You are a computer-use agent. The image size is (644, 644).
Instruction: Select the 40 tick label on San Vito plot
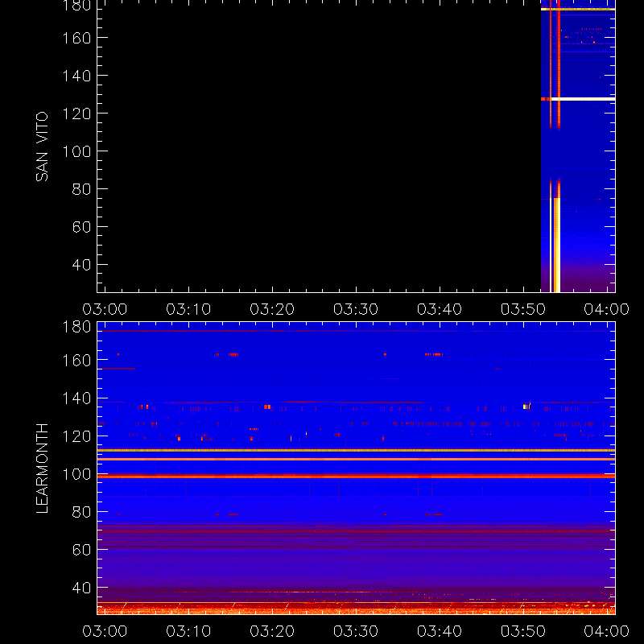coord(81,265)
